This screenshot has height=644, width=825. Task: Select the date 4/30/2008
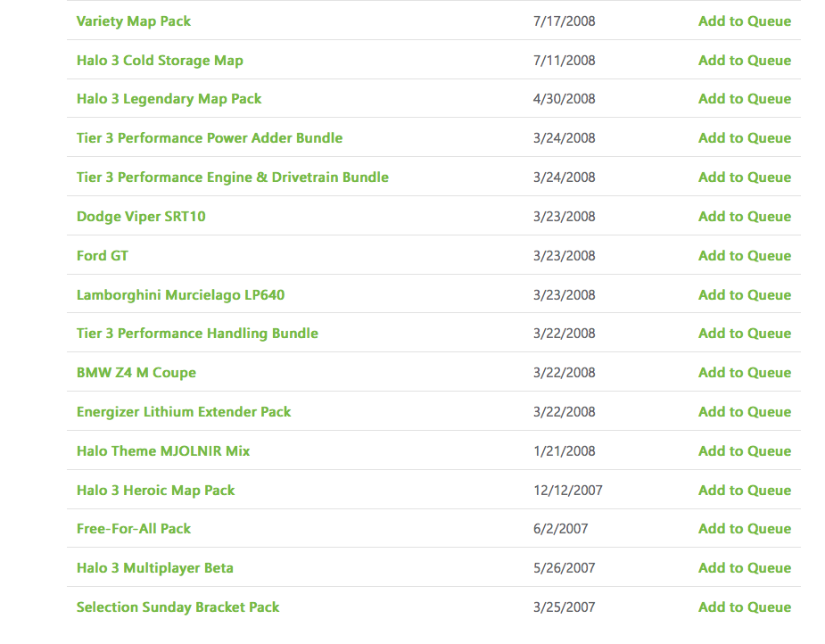564,99
